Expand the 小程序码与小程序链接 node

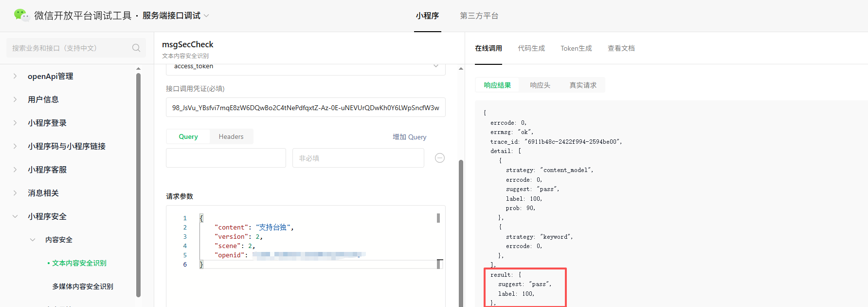(15, 146)
